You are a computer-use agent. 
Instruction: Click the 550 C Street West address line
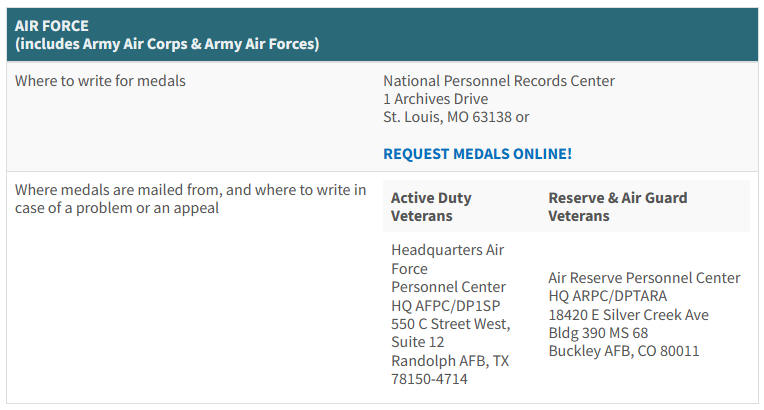tap(450, 324)
